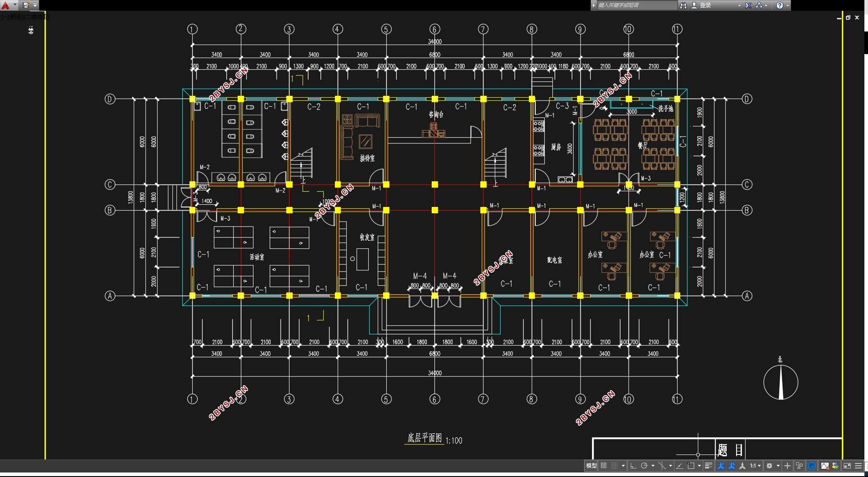This screenshot has width=868, height=477.
Task: Select the 接待室 room label
Action: pyautogui.click(x=367, y=158)
